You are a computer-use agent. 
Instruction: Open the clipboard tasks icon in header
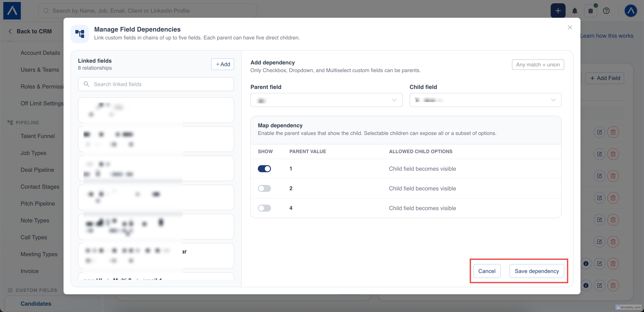590,11
